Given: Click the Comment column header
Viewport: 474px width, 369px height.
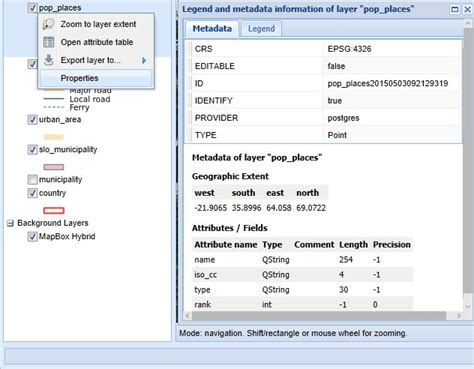Looking at the screenshot, I should click(314, 245).
